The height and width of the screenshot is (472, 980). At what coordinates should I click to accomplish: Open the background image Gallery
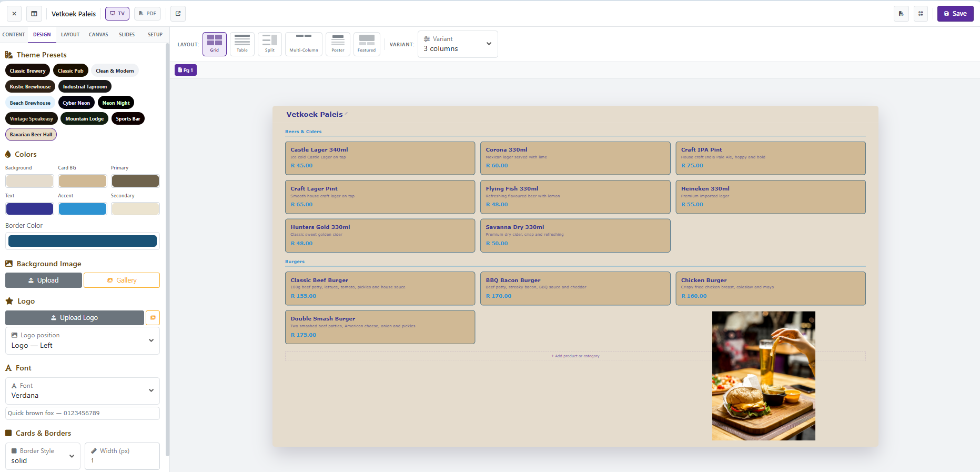point(122,280)
